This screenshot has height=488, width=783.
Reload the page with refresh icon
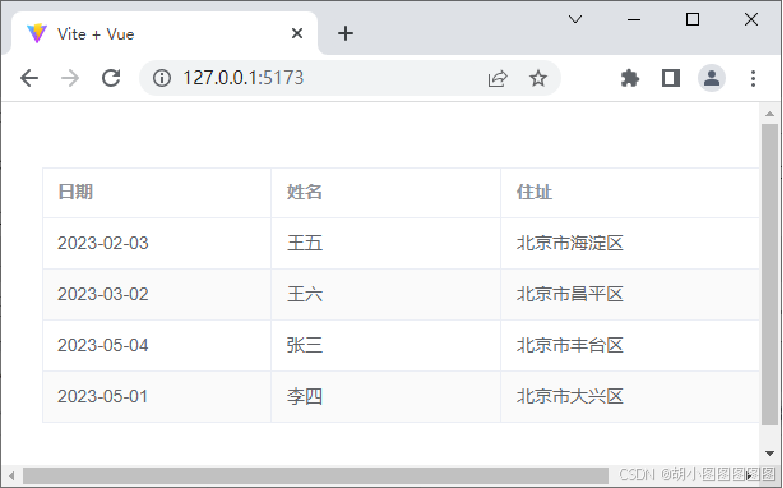click(111, 78)
